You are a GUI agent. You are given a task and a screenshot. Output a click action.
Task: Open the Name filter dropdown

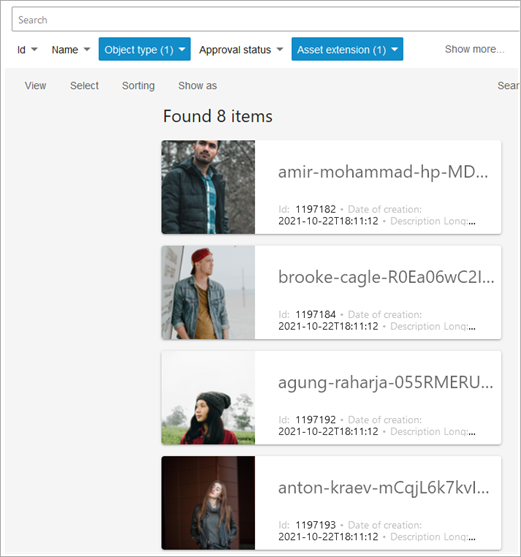pyautogui.click(x=71, y=49)
